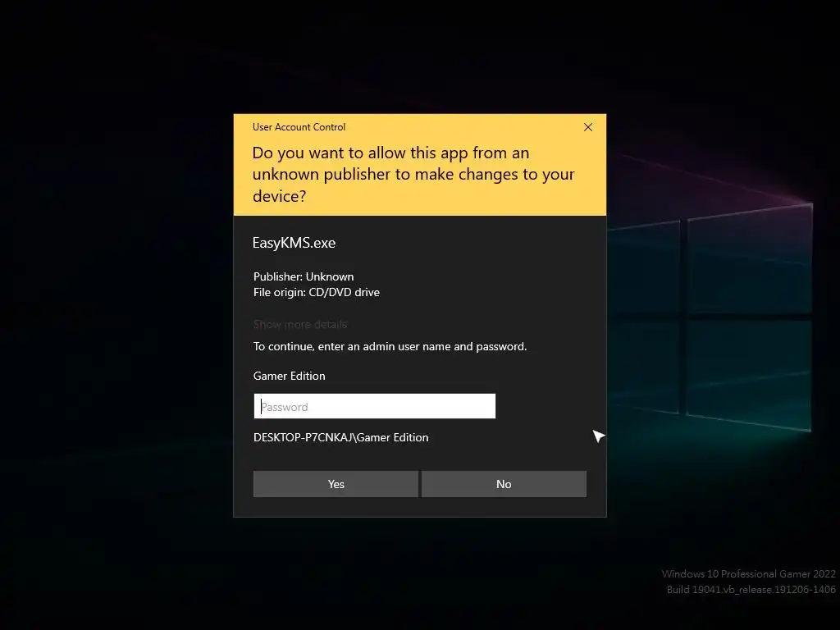Click the No button to deny changes
Viewport: 840px width, 630px height.
tap(504, 484)
